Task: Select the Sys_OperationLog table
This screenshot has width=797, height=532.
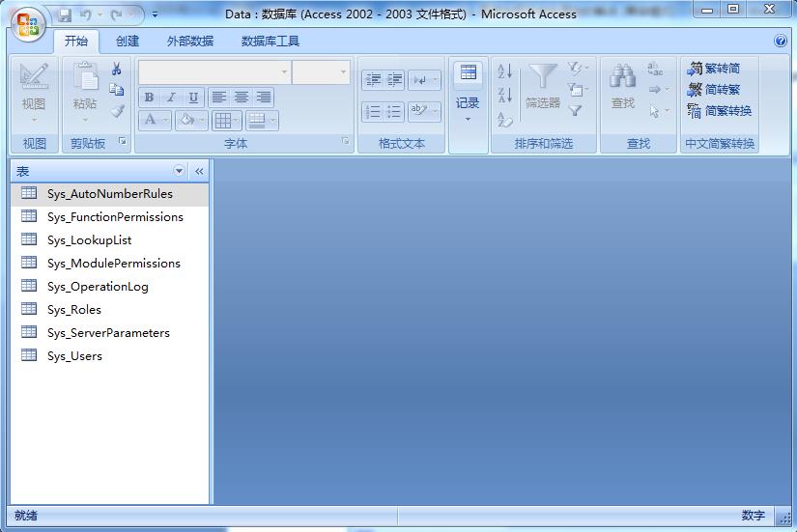Action: coord(110,287)
